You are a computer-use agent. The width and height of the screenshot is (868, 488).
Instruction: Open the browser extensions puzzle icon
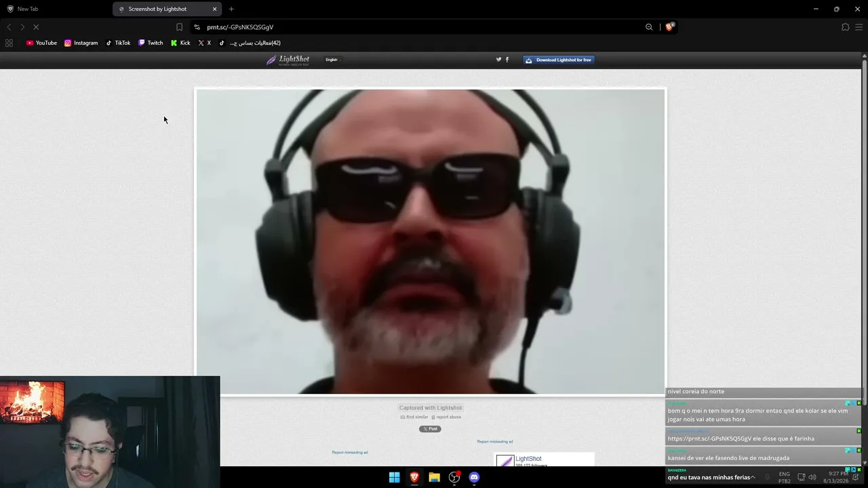(845, 27)
